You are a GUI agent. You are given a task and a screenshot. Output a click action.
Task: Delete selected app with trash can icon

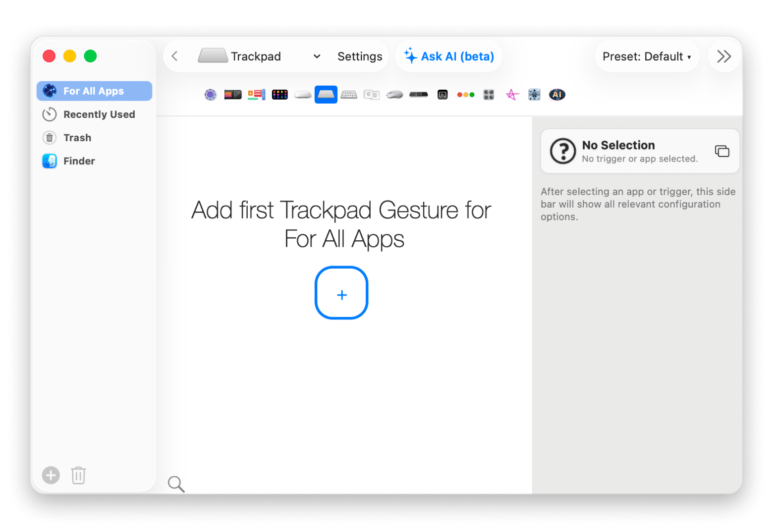click(x=78, y=476)
